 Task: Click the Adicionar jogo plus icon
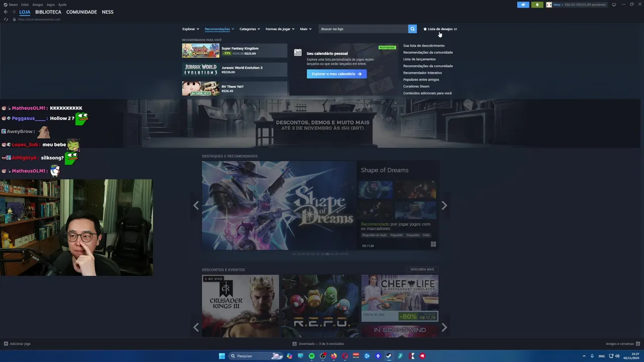point(6,344)
